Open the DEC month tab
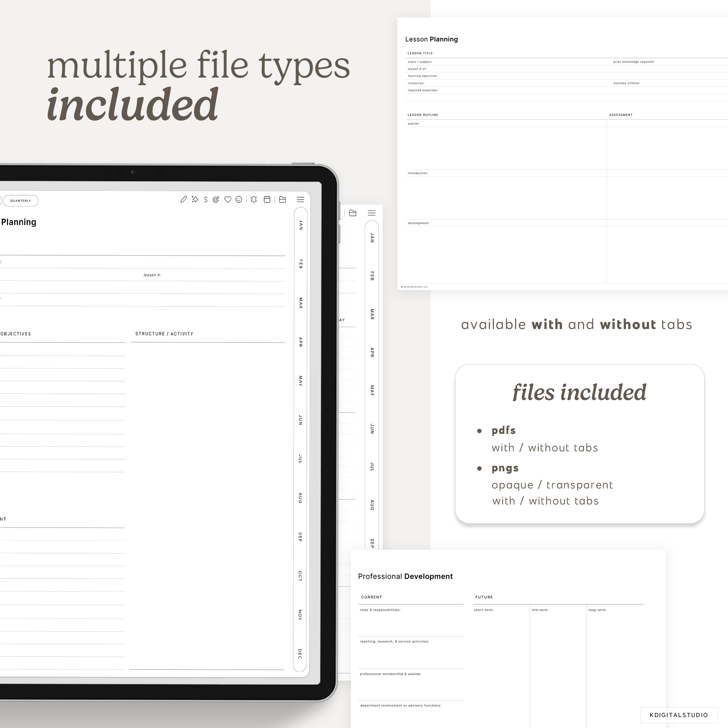Screen dimensions: 728x728 [x=300, y=654]
